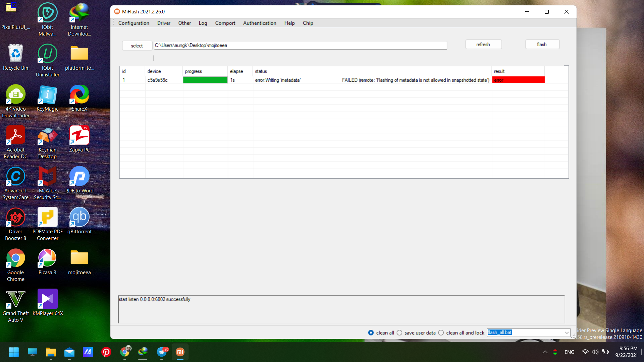Open volume speaker tray icon
This screenshot has width=644, height=362.
[x=595, y=352]
